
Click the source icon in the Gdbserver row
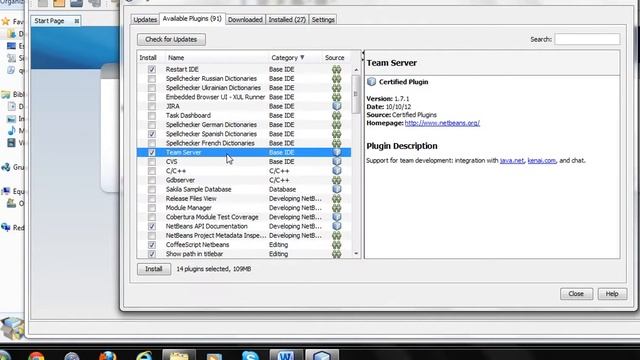click(336, 180)
